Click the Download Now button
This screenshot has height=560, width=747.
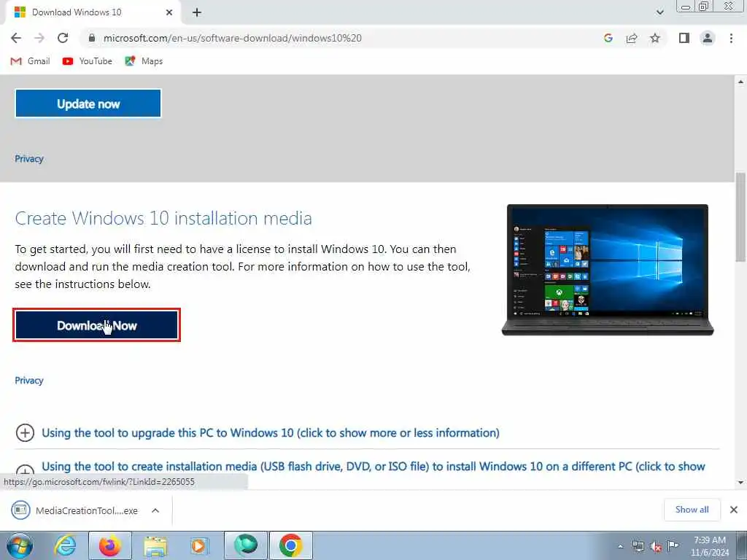pyautogui.click(x=97, y=325)
